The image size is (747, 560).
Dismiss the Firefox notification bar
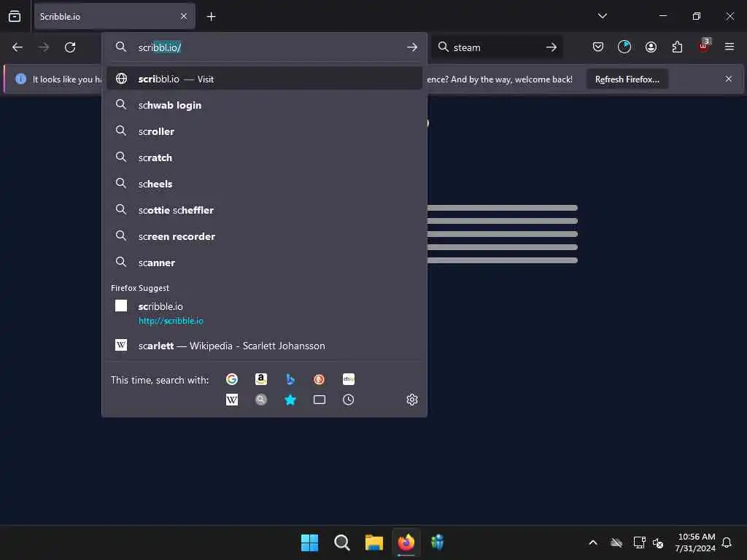[x=729, y=79]
